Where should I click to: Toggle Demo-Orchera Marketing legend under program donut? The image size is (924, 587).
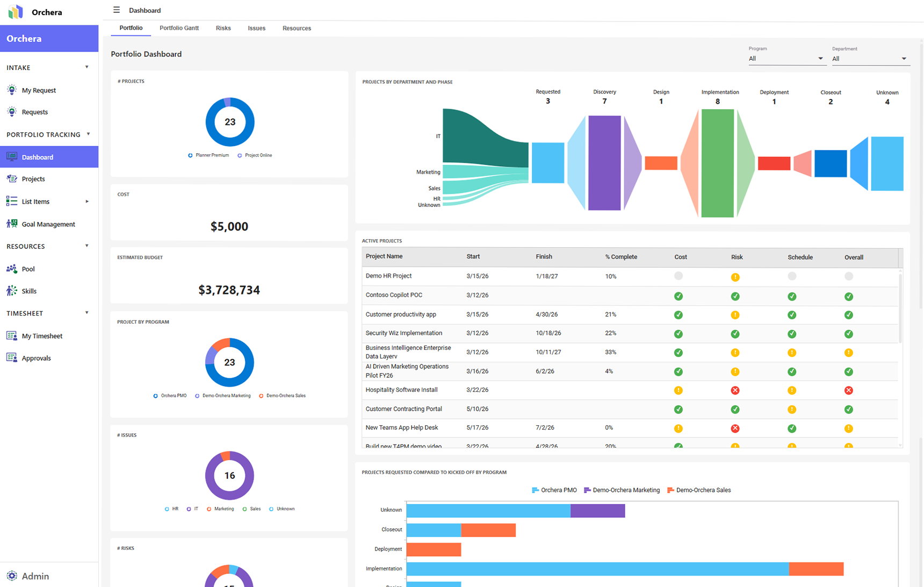click(223, 396)
